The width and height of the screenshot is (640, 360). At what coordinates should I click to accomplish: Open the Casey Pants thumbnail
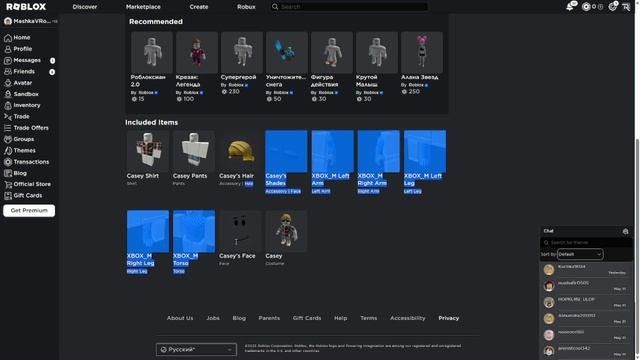pos(194,151)
